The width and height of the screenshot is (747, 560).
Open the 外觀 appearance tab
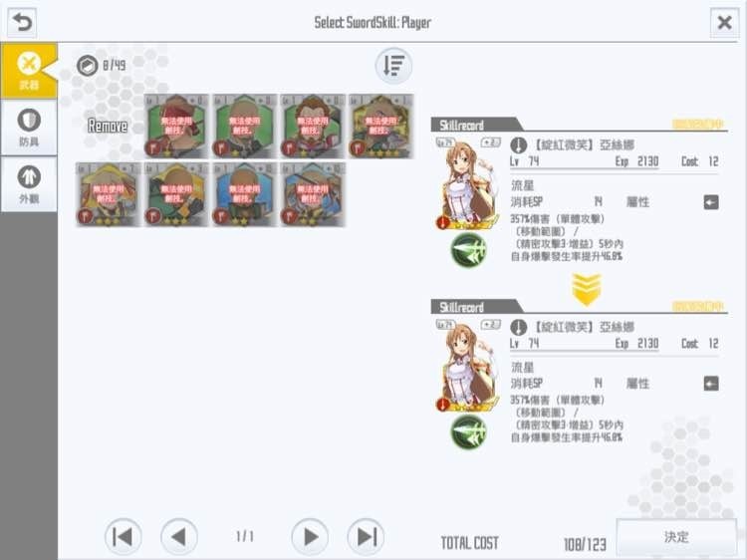point(29,184)
